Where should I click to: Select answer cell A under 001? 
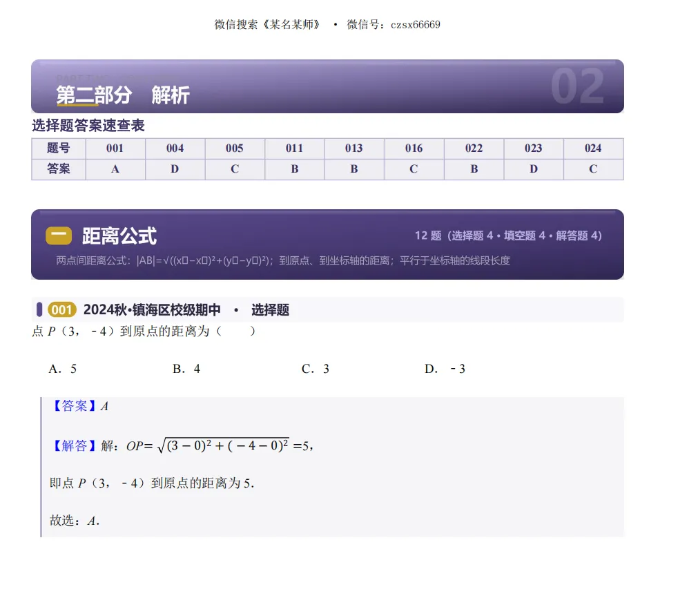(x=115, y=169)
